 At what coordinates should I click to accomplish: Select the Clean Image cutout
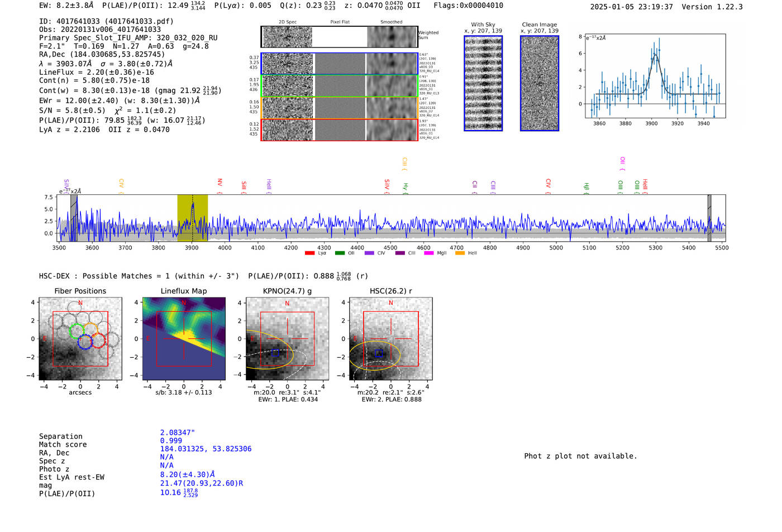click(x=540, y=83)
